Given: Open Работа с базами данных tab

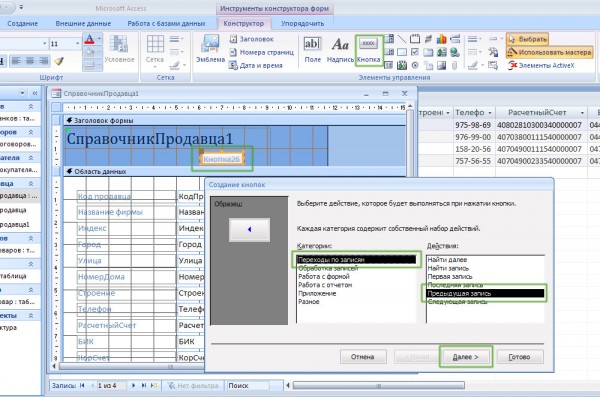Looking at the screenshot, I should click(x=166, y=23).
